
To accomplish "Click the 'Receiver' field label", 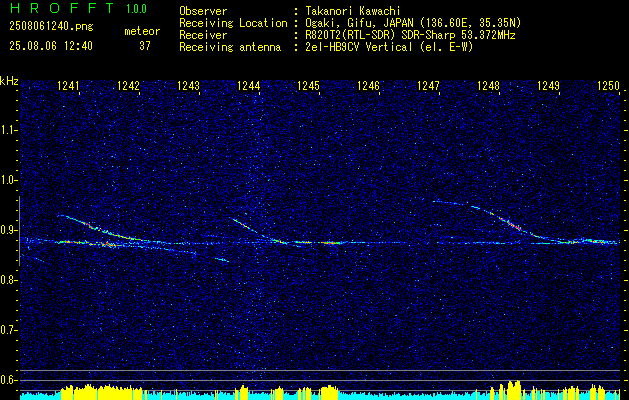I will point(203,35).
